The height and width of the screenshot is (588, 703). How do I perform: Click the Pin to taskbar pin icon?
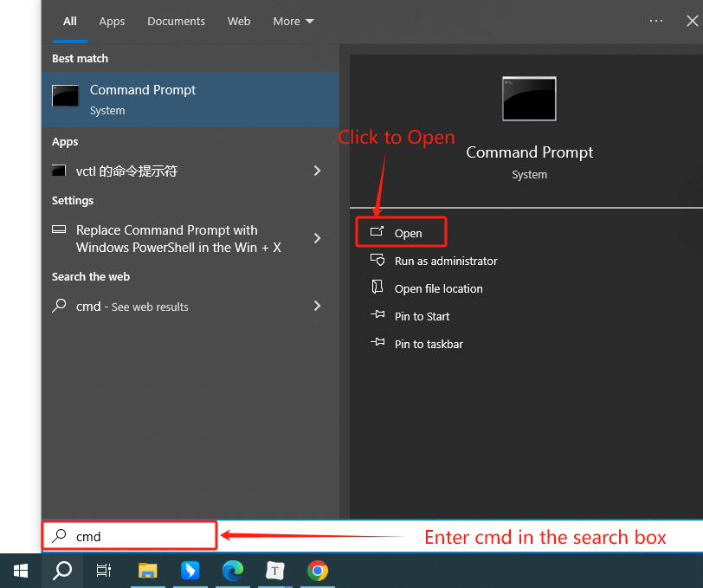tap(377, 342)
